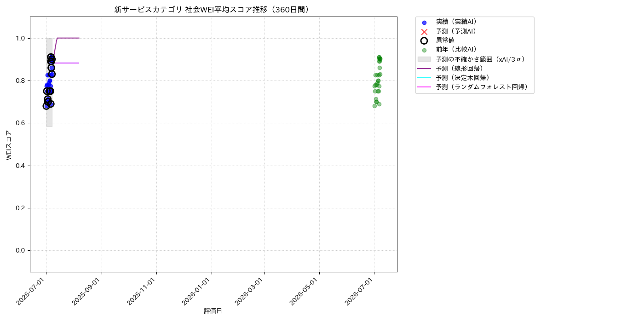Image resolution: width=644 pixels, height=322 pixels.
Task: Click the green dot marker in legend
Action: point(424,50)
